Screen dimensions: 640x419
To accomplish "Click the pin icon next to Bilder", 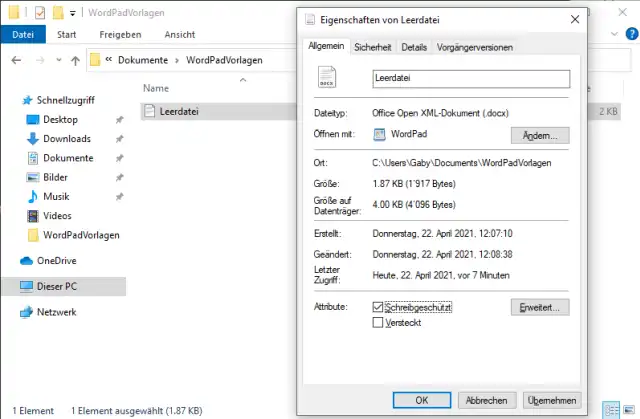I will click(x=119, y=177).
